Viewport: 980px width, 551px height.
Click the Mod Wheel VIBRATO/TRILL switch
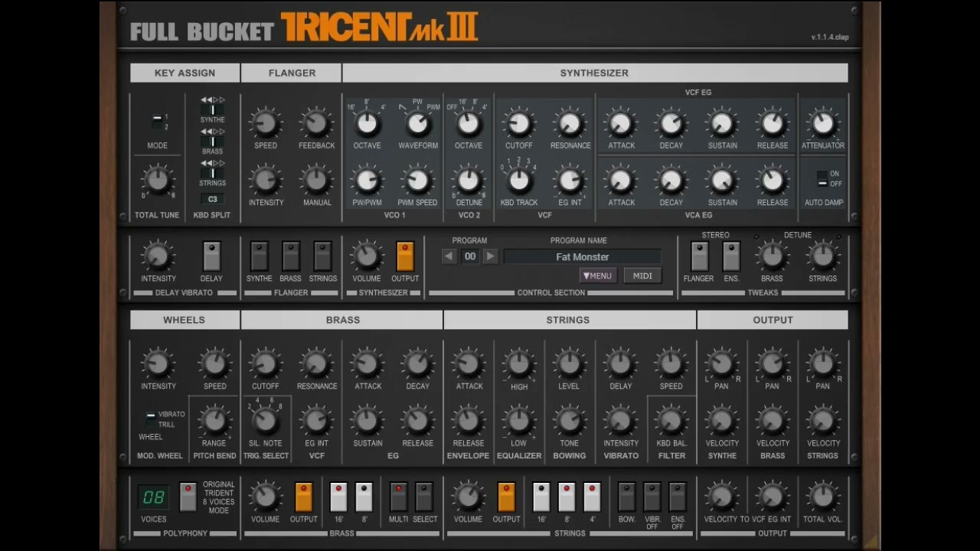tap(151, 419)
